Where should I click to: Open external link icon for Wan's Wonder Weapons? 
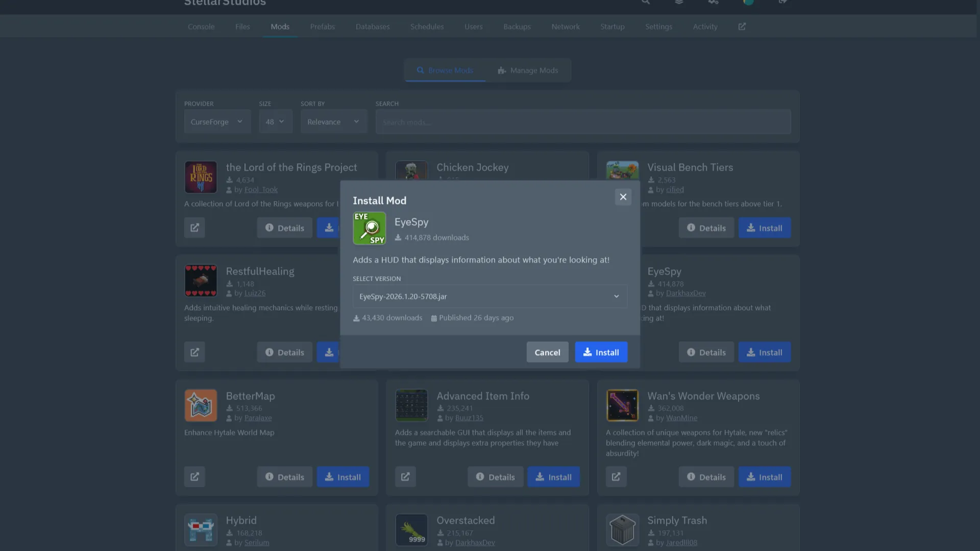pos(616,477)
